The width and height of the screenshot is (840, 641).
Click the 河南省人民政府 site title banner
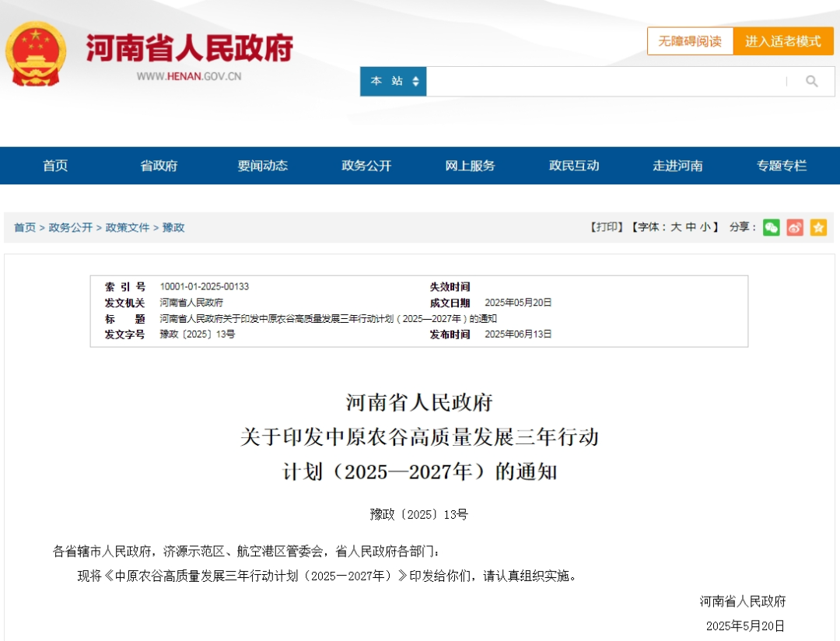(x=190, y=47)
